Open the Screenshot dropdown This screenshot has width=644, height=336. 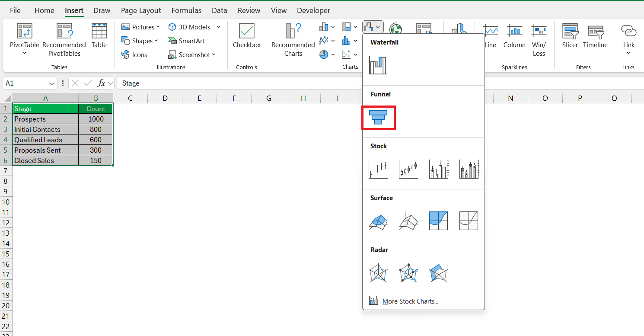(x=192, y=55)
